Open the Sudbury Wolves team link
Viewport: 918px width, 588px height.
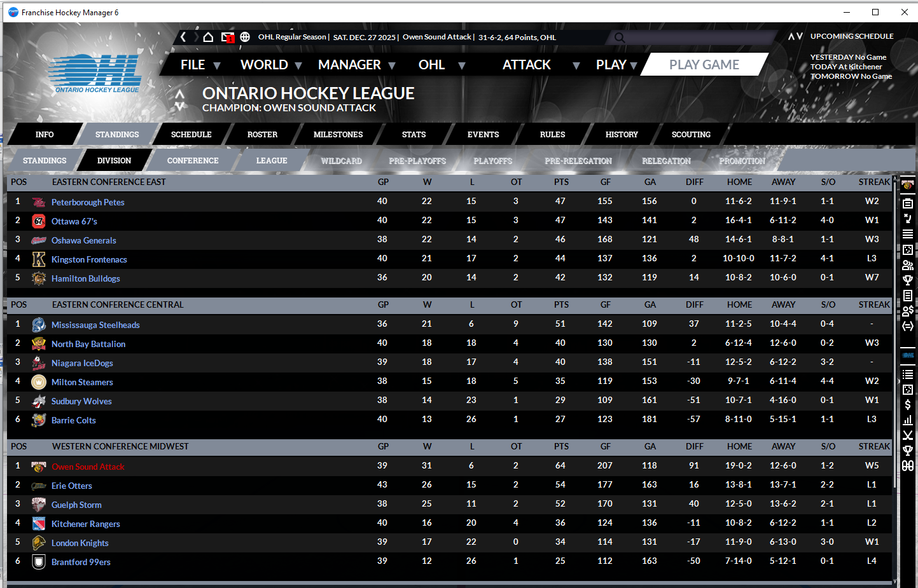pyautogui.click(x=81, y=401)
